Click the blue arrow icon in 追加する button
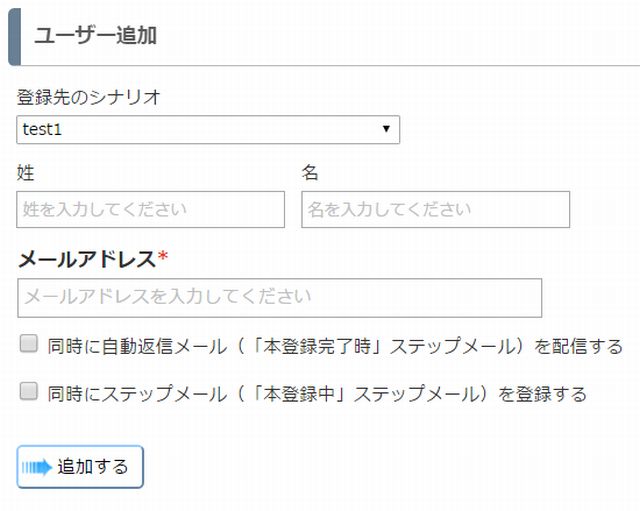 (37, 467)
